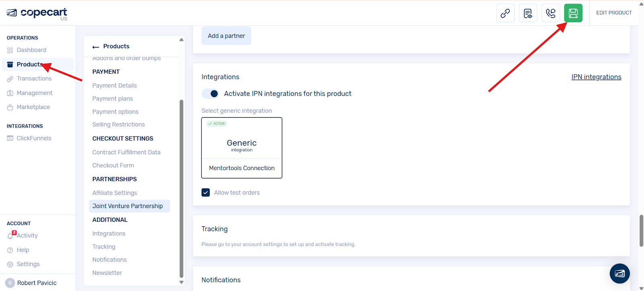Click the phone support icon
The image size is (644, 291).
(551, 13)
